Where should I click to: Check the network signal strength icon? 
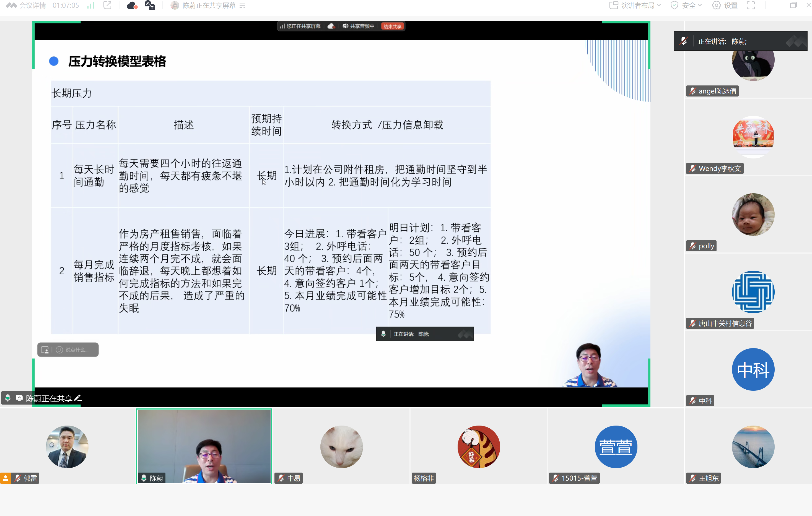(90, 6)
